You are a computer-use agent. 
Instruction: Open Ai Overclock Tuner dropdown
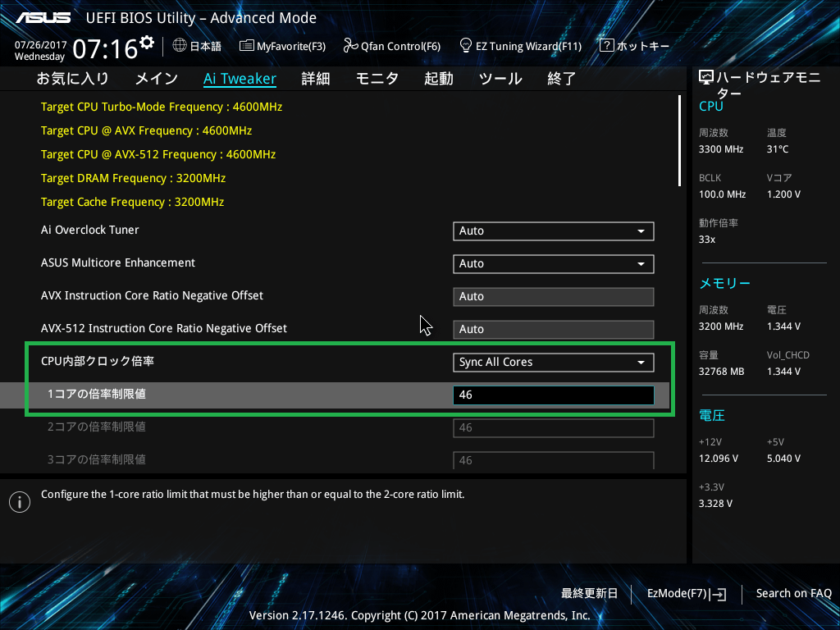pos(554,231)
